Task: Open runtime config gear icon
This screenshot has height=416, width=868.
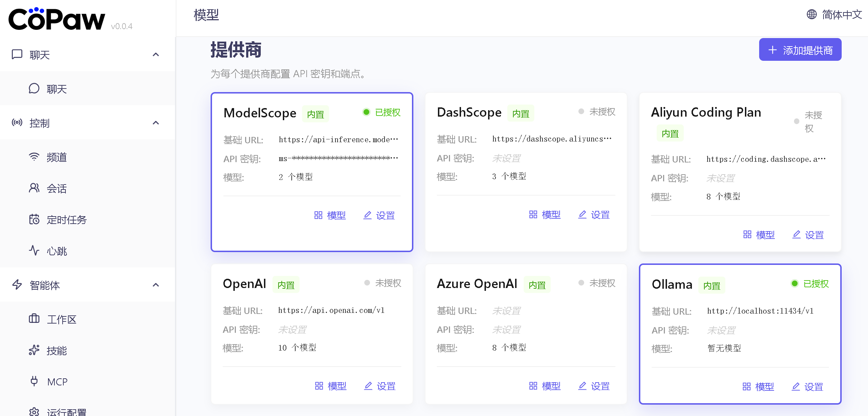Action: point(34,412)
